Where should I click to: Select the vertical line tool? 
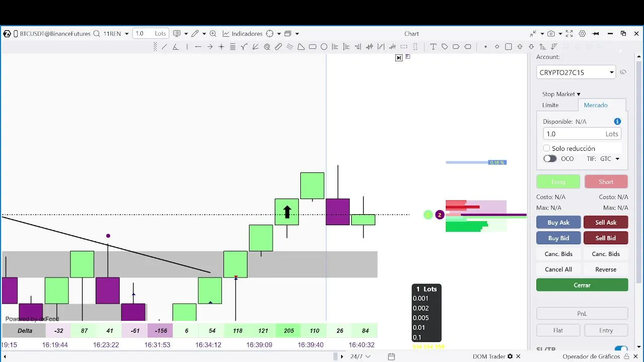[x=187, y=47]
